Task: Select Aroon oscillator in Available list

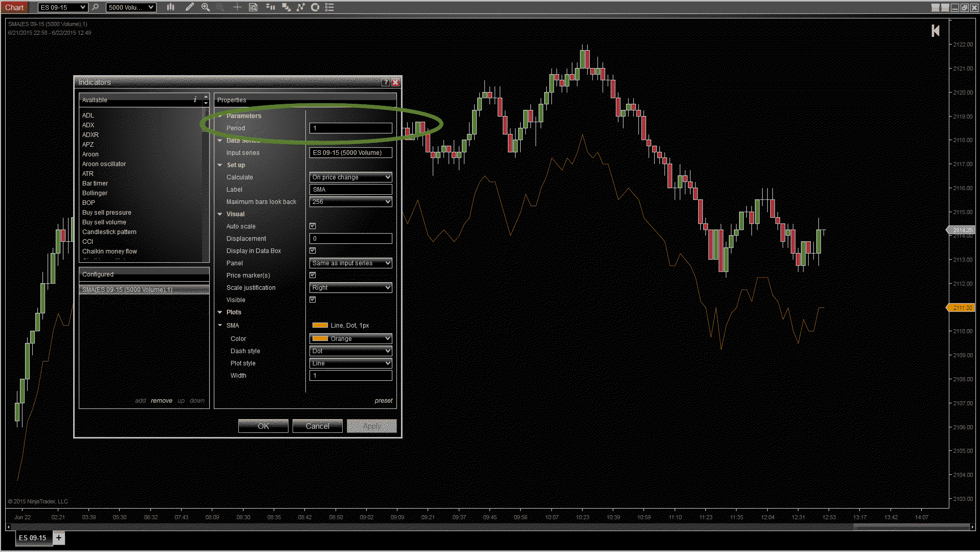Action: (x=104, y=164)
